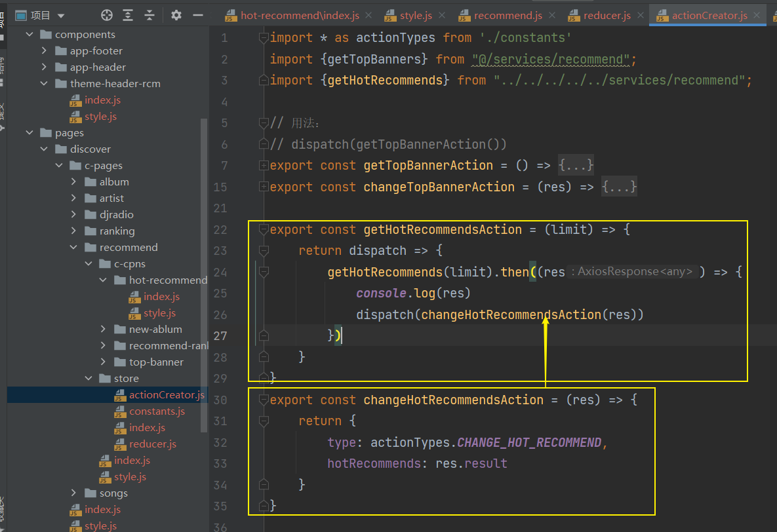Viewport: 777px width, 532px height.
Task: Click the '@/services/recommend' import path
Action: pyautogui.click(x=551, y=60)
